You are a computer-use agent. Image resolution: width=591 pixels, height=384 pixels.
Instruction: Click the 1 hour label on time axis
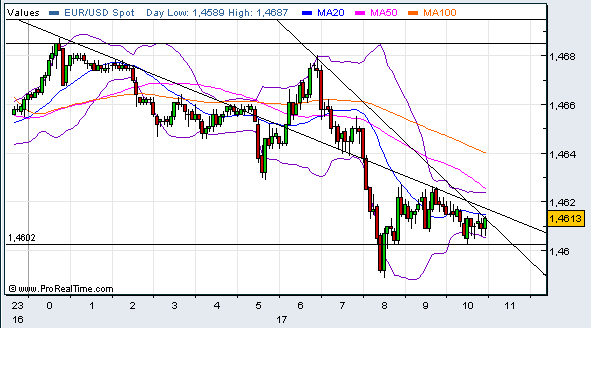tap(92, 306)
